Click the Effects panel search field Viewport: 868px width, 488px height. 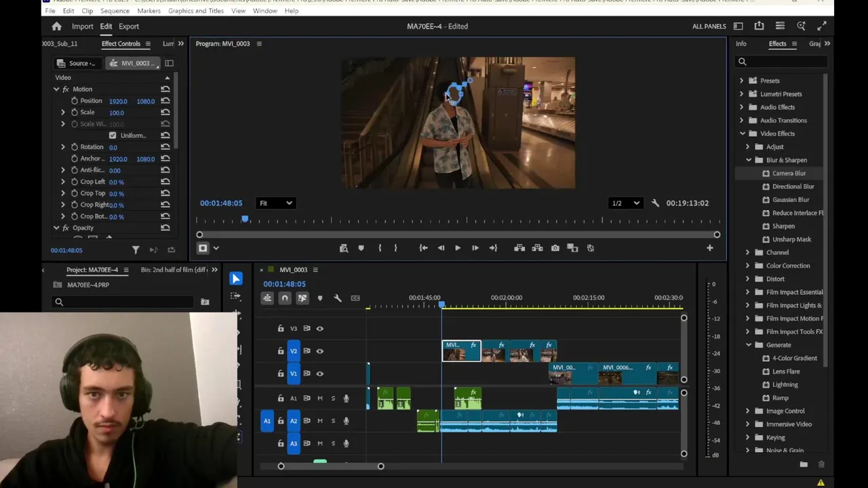(x=781, y=62)
